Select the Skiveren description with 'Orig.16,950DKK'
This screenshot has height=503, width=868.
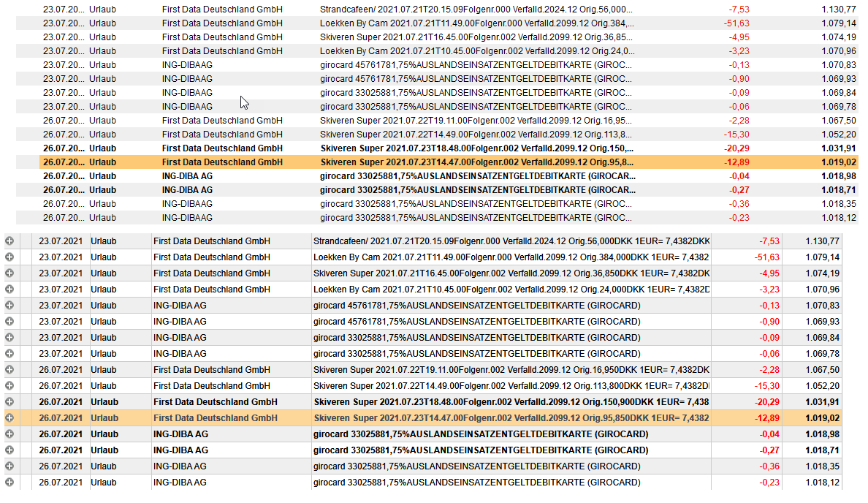511,369
